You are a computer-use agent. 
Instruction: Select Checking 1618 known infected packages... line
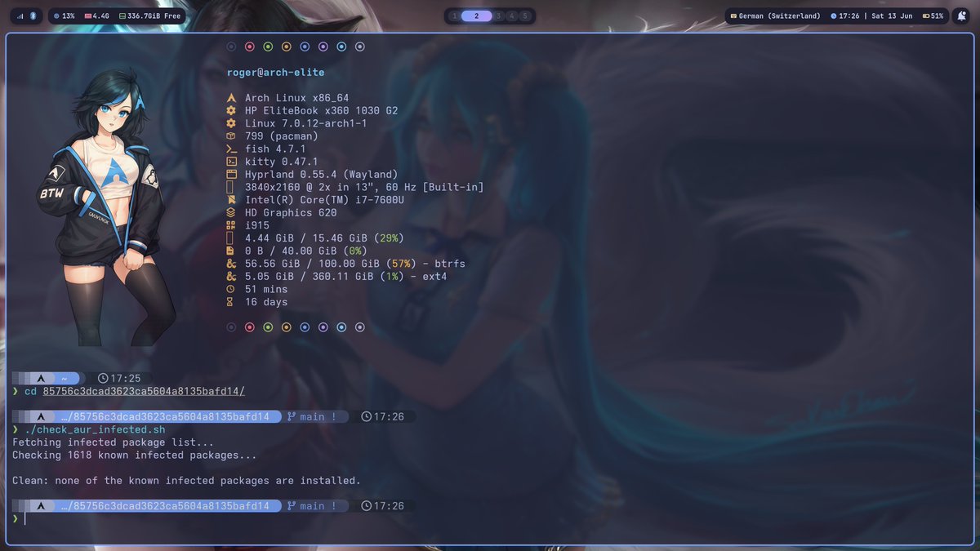coord(135,455)
